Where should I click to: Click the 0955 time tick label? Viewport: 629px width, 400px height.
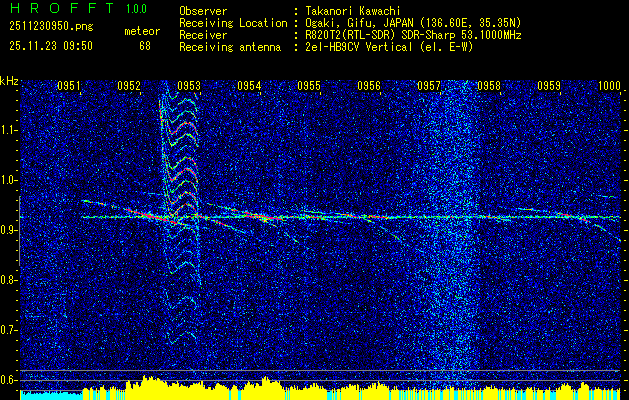308,87
